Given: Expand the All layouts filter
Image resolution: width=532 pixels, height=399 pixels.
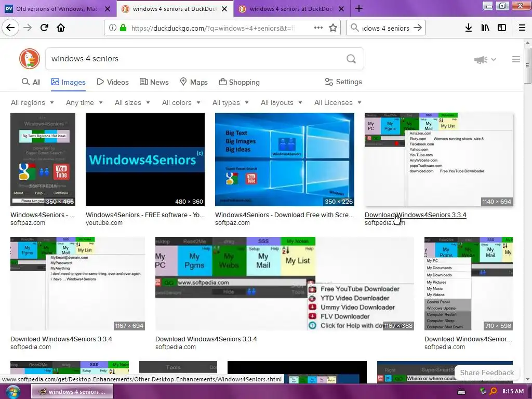Looking at the screenshot, I should coord(281,102).
